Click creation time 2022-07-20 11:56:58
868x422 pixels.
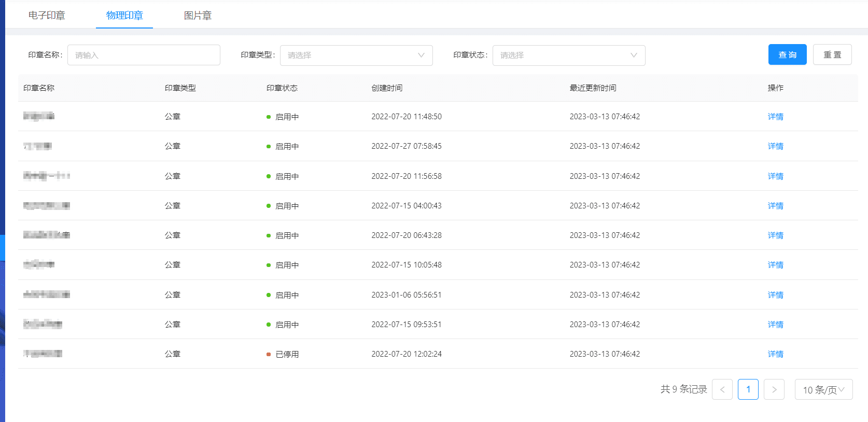click(407, 176)
